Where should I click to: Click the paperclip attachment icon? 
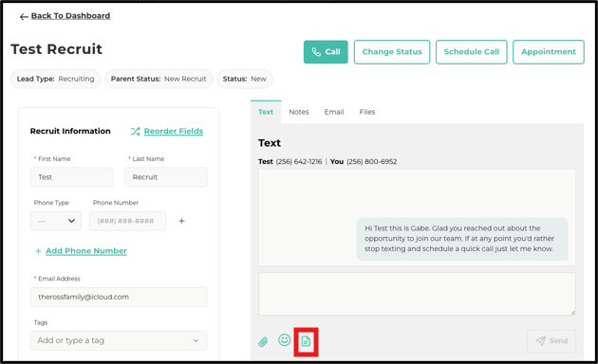pyautogui.click(x=263, y=341)
